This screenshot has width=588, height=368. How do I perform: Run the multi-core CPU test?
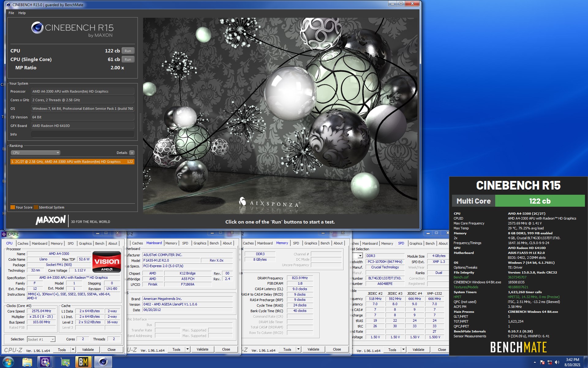click(x=128, y=51)
